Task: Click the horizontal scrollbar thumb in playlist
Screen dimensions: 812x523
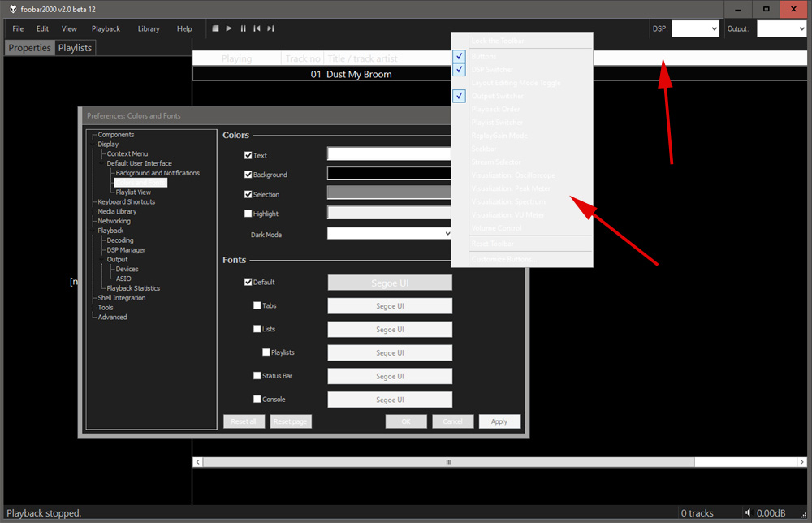Action: [448, 462]
